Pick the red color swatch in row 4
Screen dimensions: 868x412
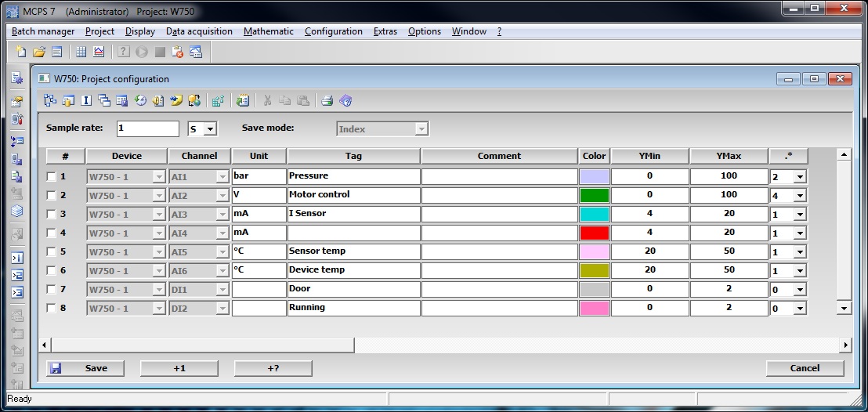[594, 233]
